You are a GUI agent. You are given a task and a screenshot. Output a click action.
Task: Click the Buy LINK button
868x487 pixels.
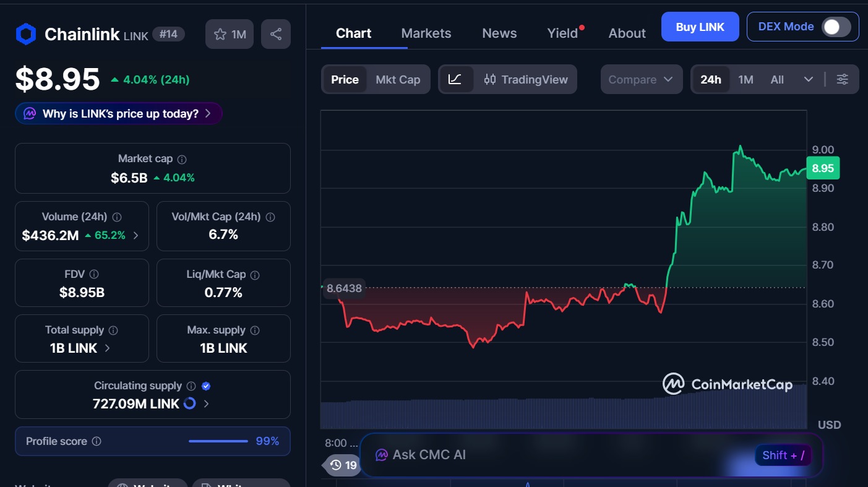click(x=700, y=27)
